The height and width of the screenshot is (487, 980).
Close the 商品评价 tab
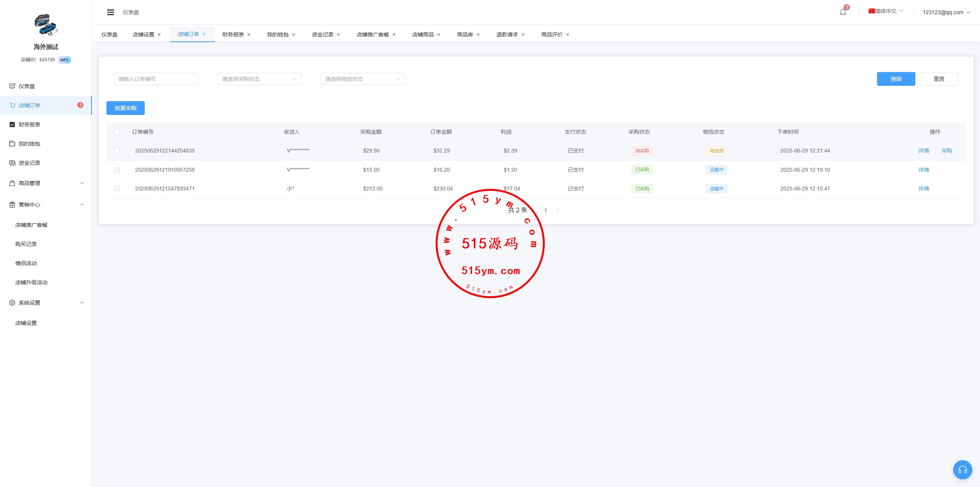pyautogui.click(x=568, y=34)
